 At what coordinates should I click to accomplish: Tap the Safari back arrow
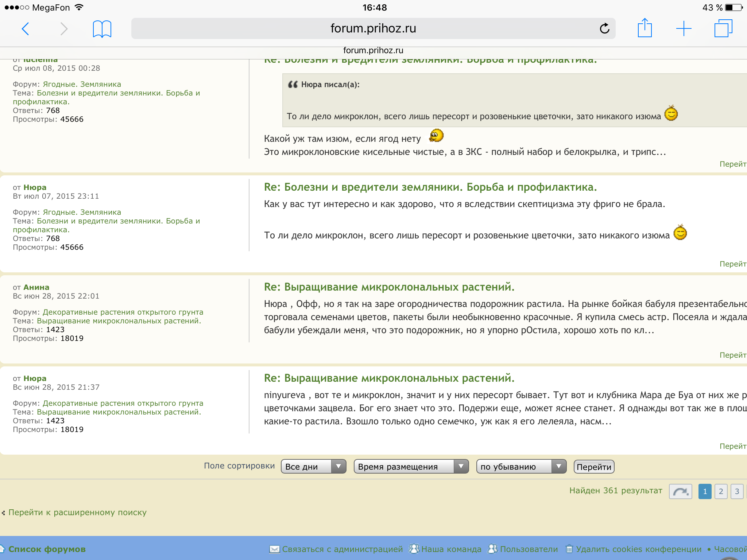click(x=26, y=28)
